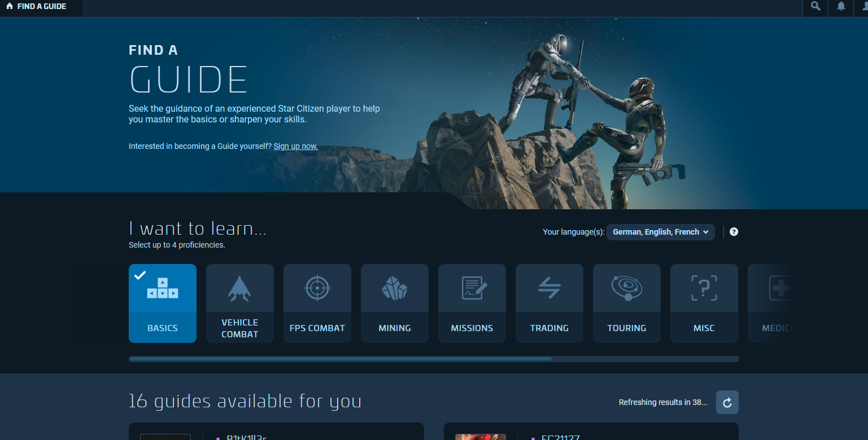Open the search magnifier icon
The width and height of the screenshot is (868, 440).
tap(815, 6)
